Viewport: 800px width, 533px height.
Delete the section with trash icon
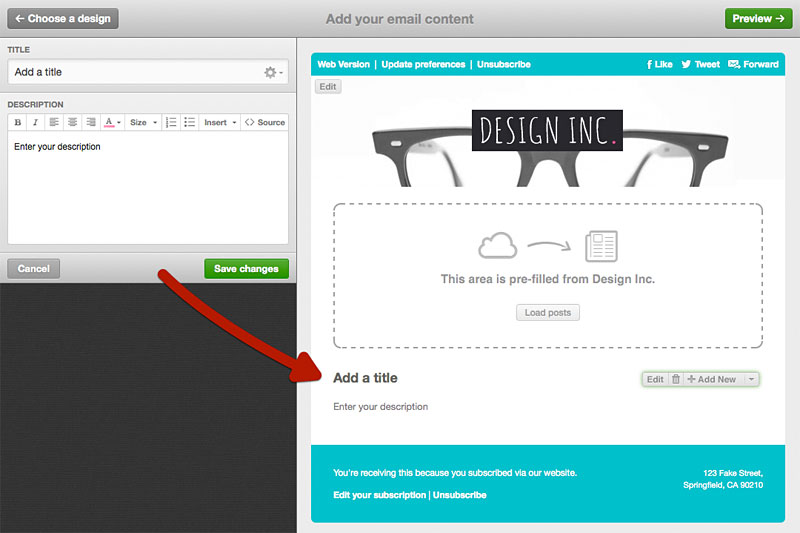(676, 379)
